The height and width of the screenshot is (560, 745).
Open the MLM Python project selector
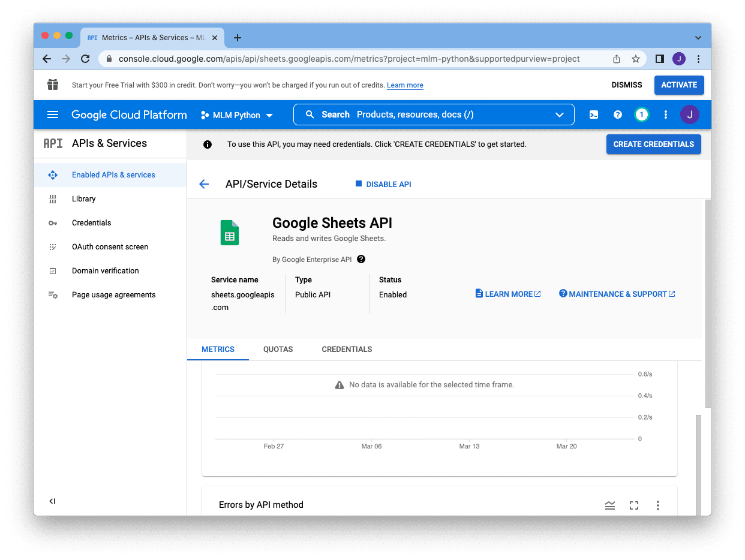237,115
